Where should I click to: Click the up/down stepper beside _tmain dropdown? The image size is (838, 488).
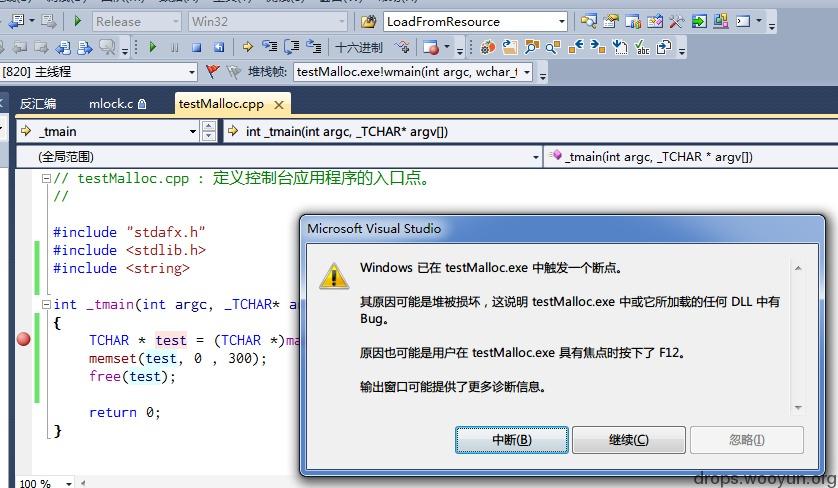[x=209, y=131]
